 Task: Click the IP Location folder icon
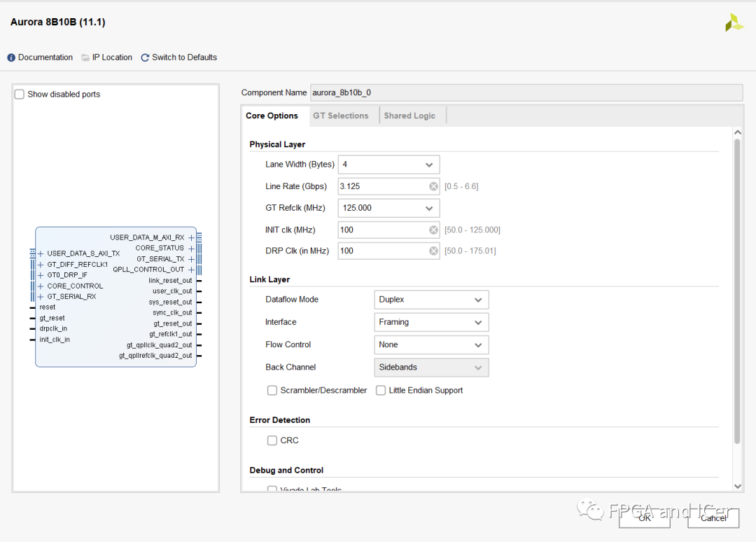pos(85,58)
